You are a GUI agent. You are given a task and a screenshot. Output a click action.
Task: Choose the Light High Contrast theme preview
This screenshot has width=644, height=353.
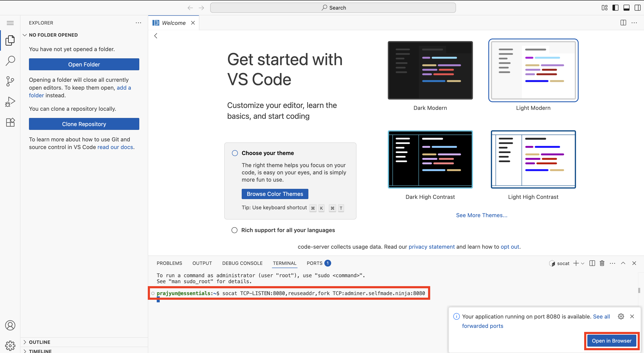click(533, 159)
